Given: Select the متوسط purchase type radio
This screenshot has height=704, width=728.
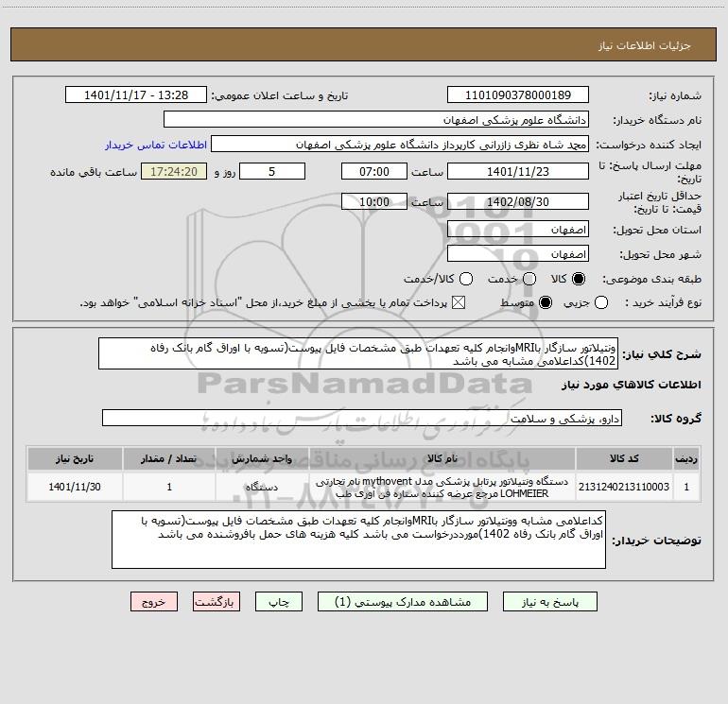Looking at the screenshot, I should (x=546, y=303).
